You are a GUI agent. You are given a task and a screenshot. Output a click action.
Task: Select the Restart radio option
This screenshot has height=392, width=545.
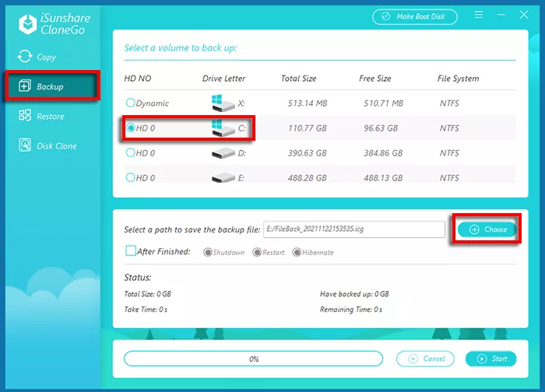coord(257,253)
